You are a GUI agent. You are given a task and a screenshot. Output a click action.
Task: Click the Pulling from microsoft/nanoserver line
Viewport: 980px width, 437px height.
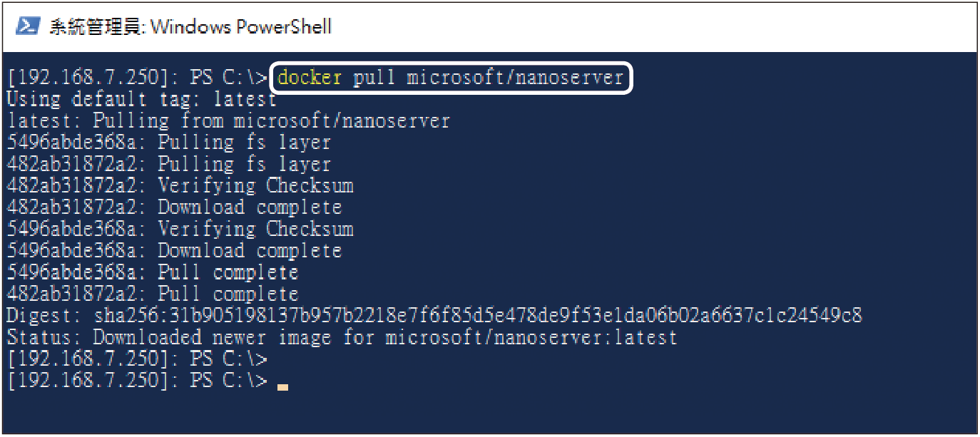(229, 120)
